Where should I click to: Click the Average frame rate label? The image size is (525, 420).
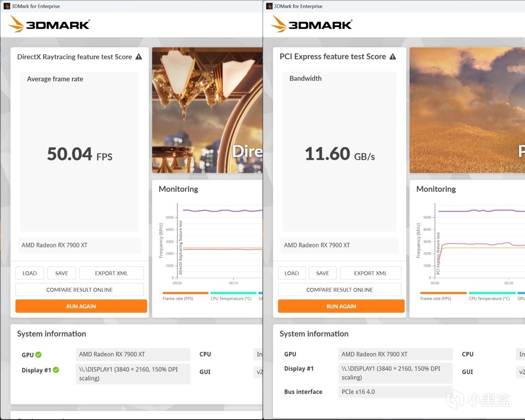coord(55,79)
